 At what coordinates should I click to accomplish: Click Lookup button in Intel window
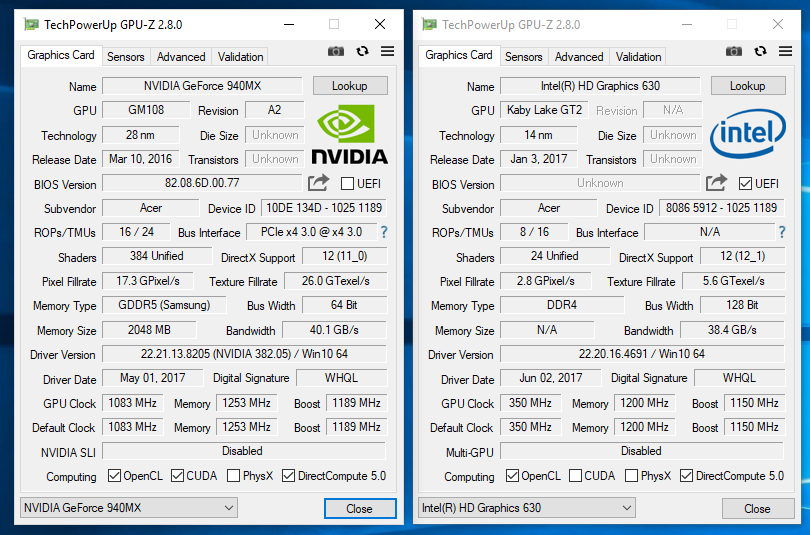coord(748,86)
